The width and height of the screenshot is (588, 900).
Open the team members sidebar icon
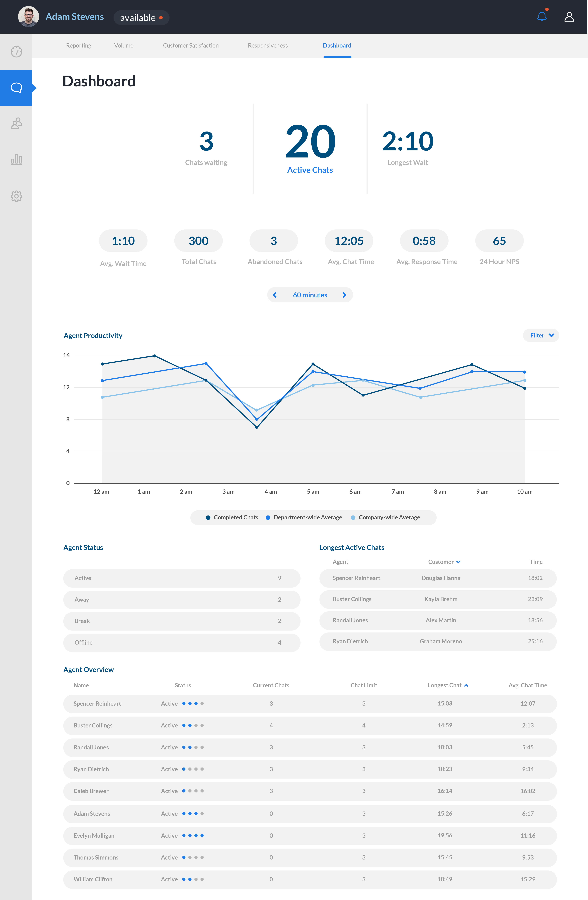[16, 123]
